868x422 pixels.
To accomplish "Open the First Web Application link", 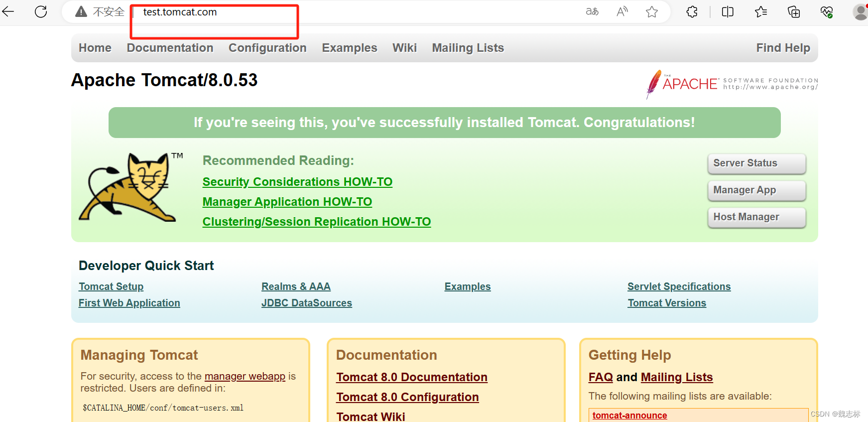I will (x=129, y=303).
